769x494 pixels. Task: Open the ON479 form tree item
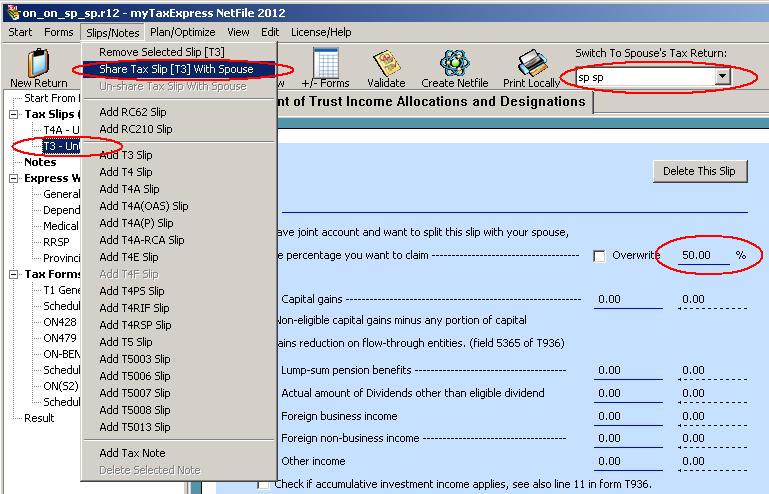(x=60, y=338)
